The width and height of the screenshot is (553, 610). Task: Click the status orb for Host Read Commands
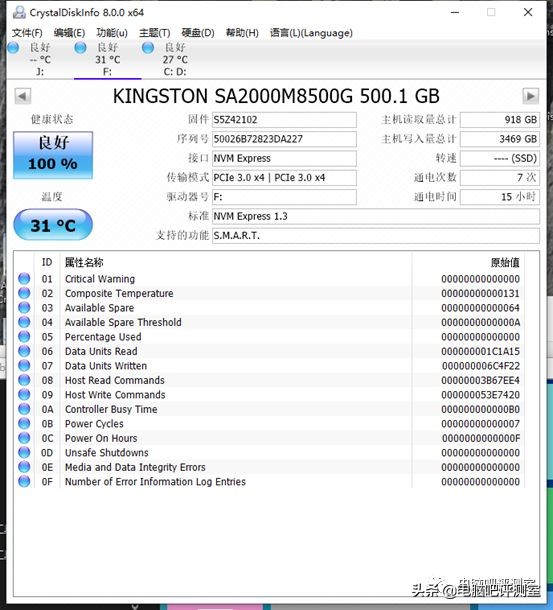pos(24,380)
